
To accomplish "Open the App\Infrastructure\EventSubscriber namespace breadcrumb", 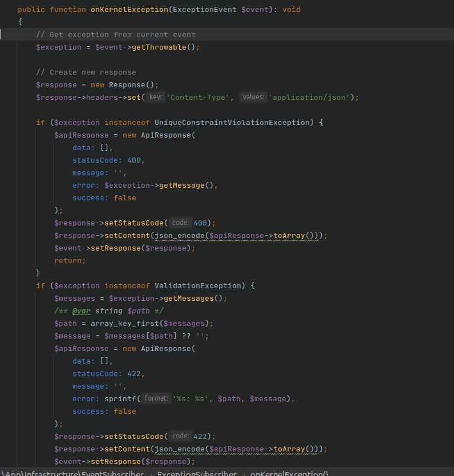I will pos(72,473).
